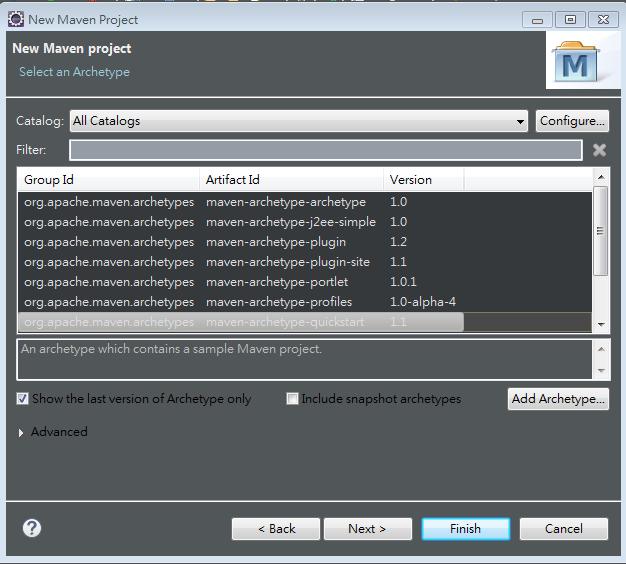Click the Next > button

point(368,529)
